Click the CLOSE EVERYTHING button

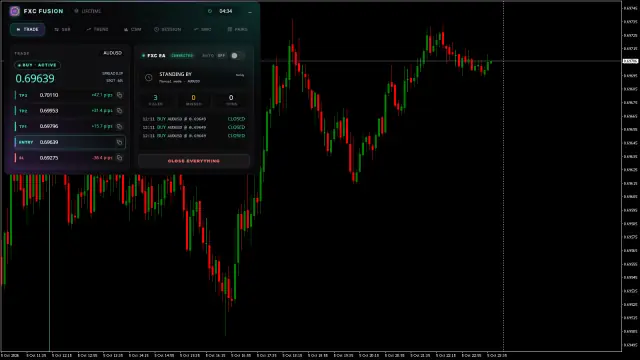[x=194, y=161]
